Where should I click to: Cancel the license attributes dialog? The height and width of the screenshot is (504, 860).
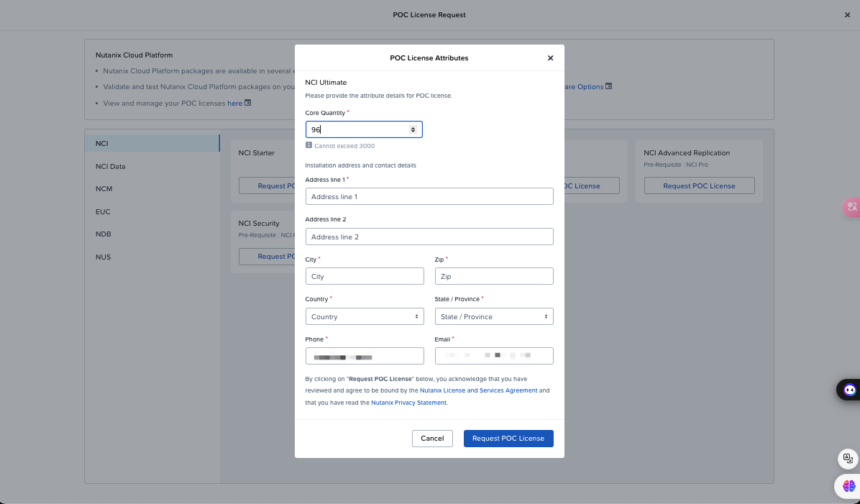(432, 438)
